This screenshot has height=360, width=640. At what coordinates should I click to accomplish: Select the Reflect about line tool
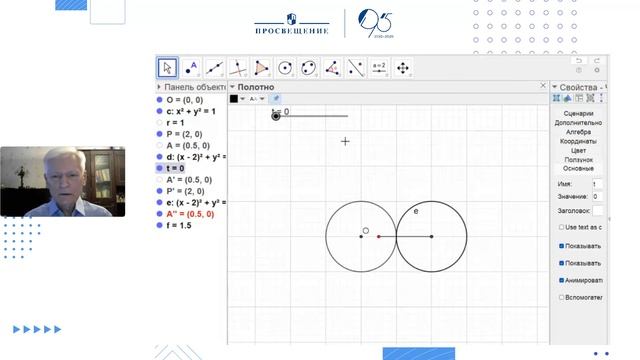coord(356,68)
